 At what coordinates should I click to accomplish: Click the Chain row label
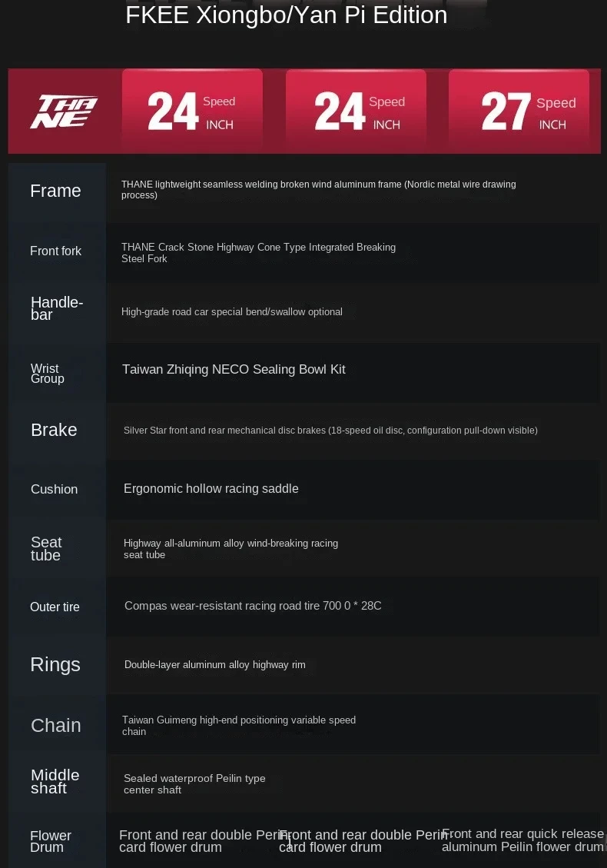pyautogui.click(x=56, y=725)
